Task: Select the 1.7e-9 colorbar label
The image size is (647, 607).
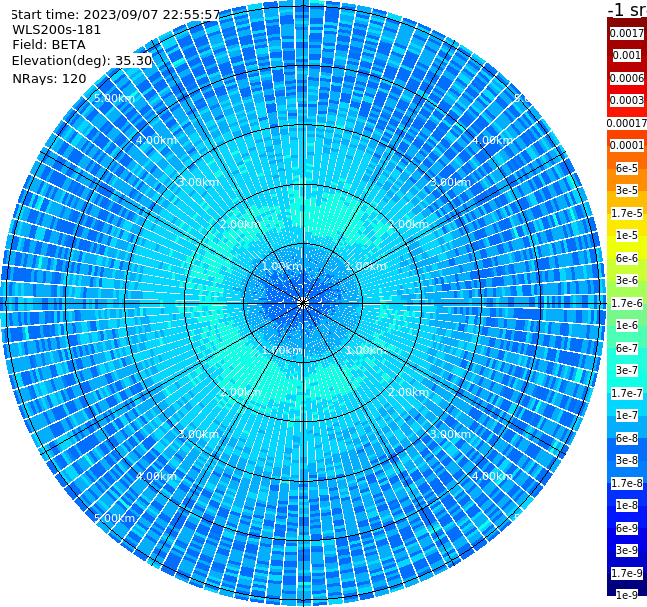Action: (627, 573)
